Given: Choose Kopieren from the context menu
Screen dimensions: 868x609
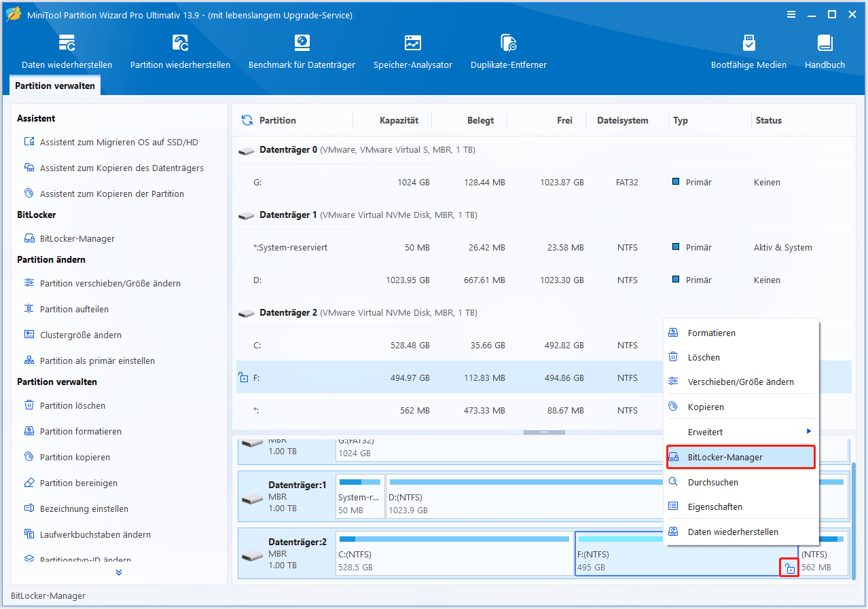Looking at the screenshot, I should point(742,407).
